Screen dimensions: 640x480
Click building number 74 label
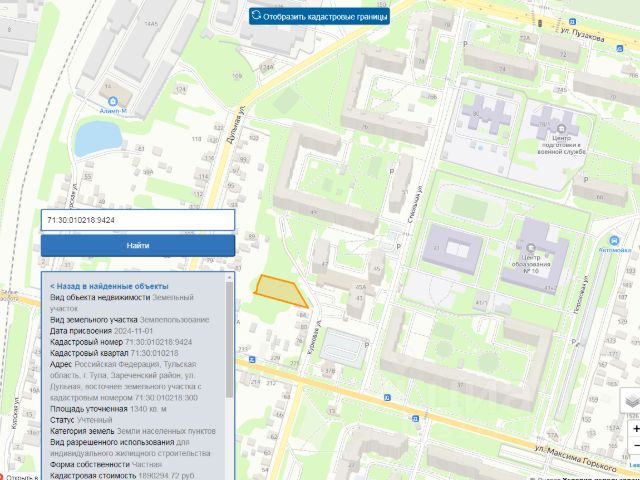pos(501,69)
